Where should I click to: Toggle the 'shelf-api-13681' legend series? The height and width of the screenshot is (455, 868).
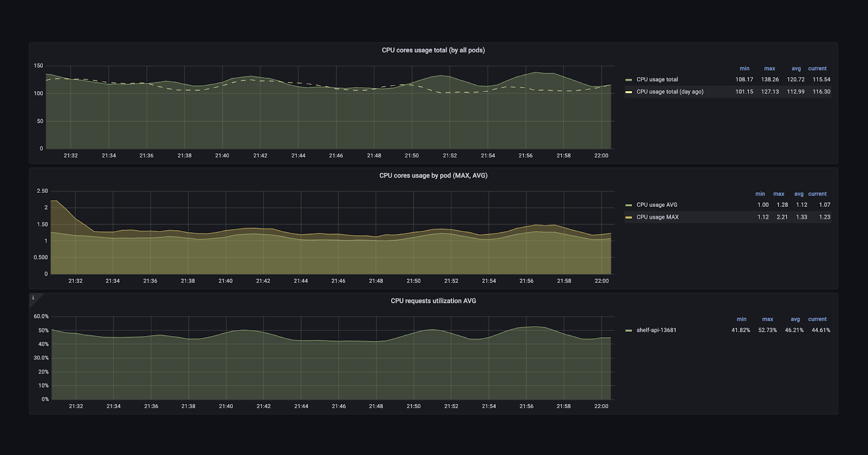(656, 330)
